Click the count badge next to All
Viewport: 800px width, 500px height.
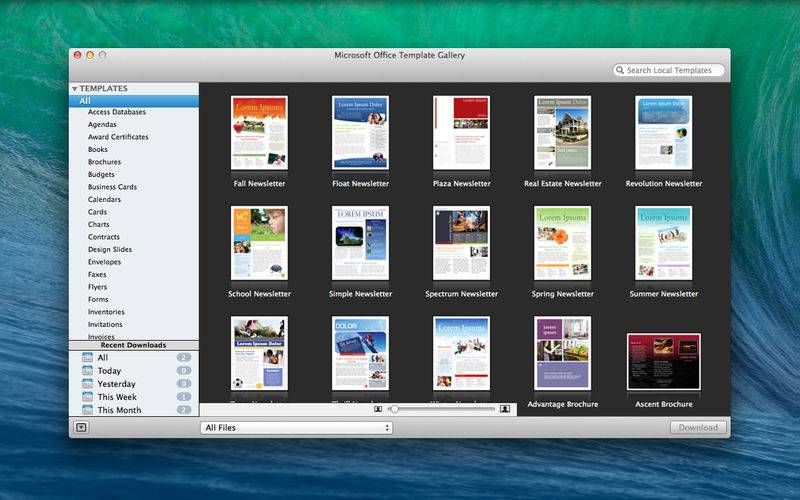pos(184,358)
